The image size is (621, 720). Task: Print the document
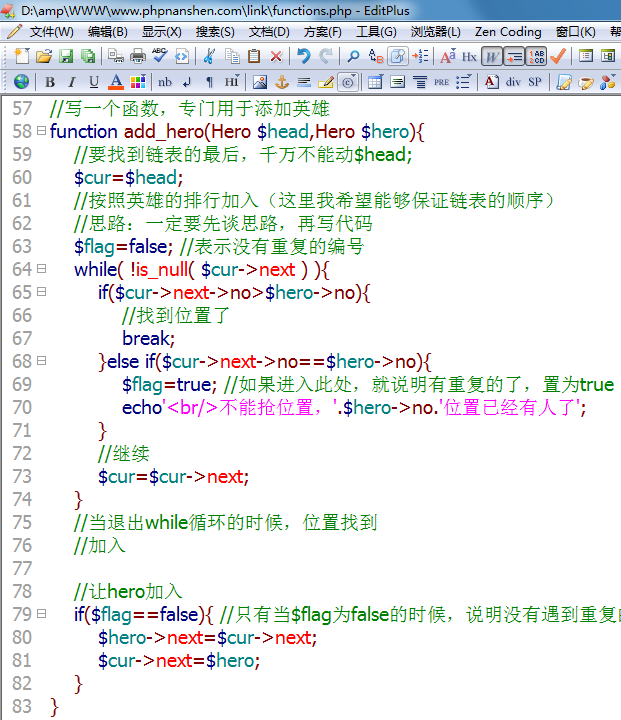click(138, 56)
